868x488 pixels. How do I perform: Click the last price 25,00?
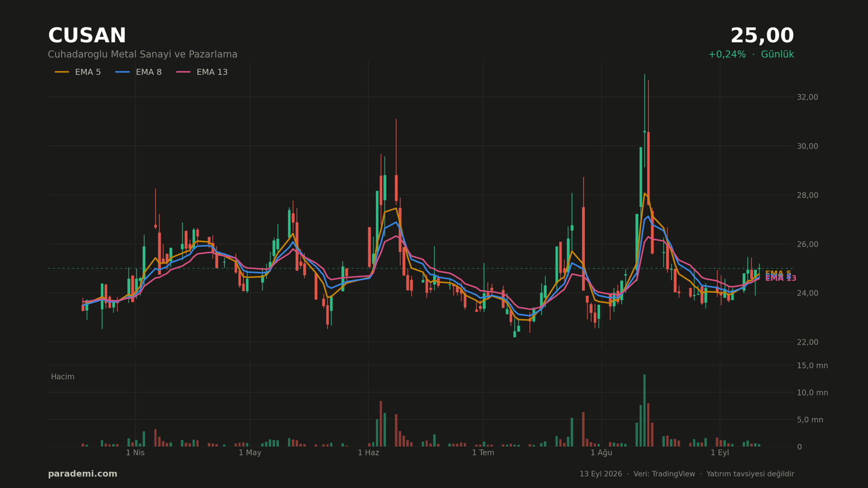762,36
